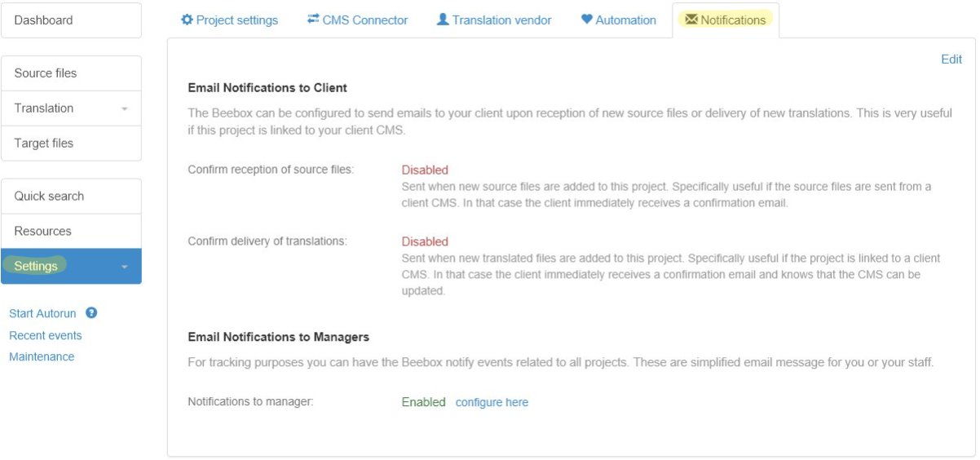Click Edit in the notifications panel
The width and height of the screenshot is (980, 460).
951,60
